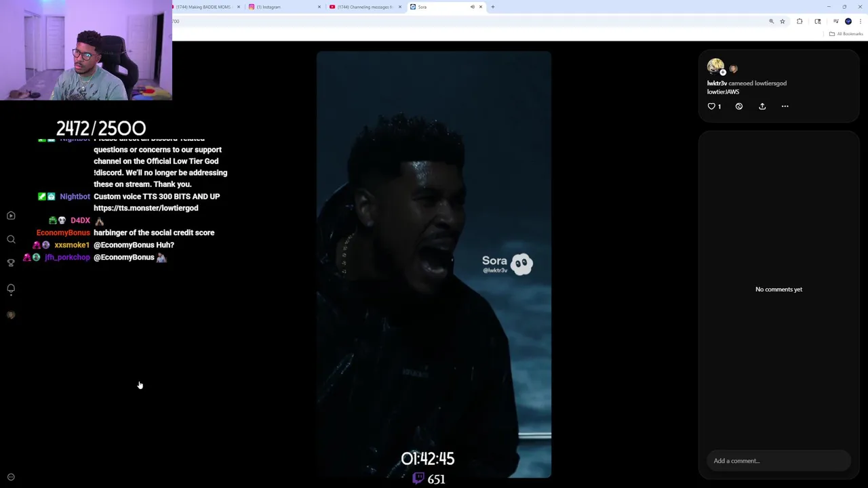The width and height of the screenshot is (868, 488).
Task: Click the Nightbot name on the Custom voice message
Action: pos(75,197)
